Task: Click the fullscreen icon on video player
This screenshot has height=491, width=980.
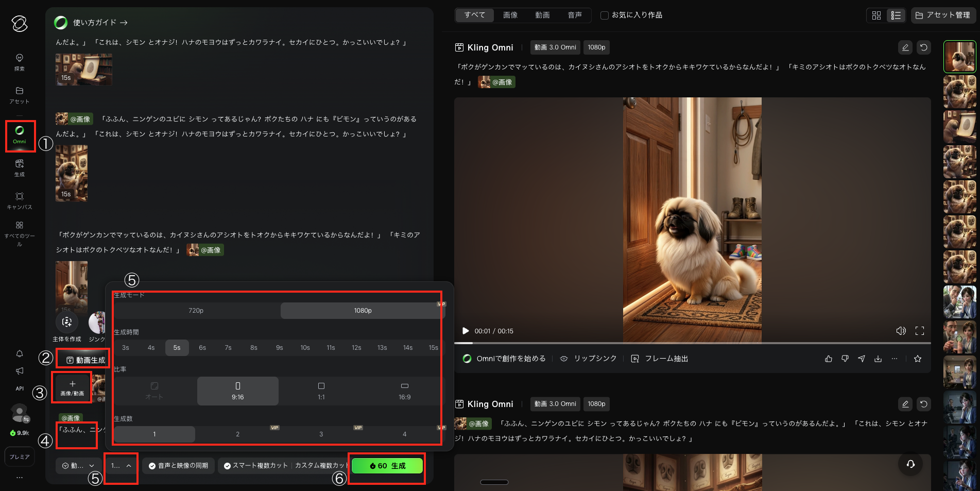Action: [919, 331]
